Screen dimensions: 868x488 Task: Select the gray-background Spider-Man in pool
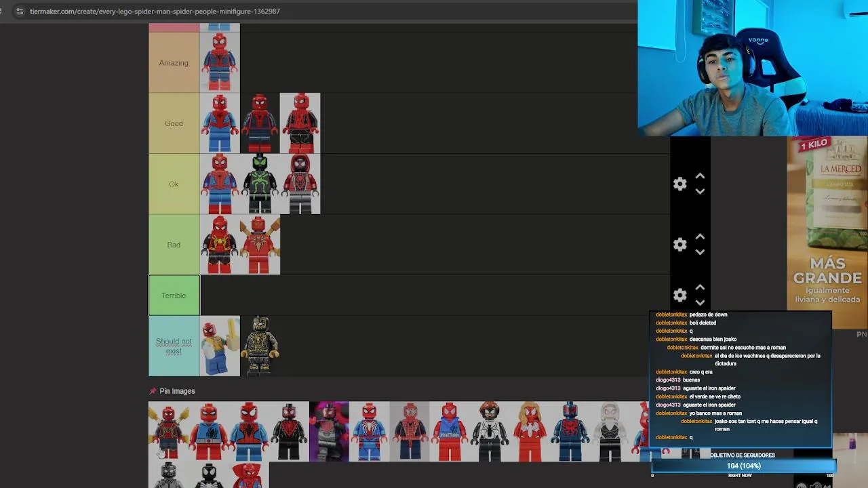pyautogui.click(x=409, y=432)
